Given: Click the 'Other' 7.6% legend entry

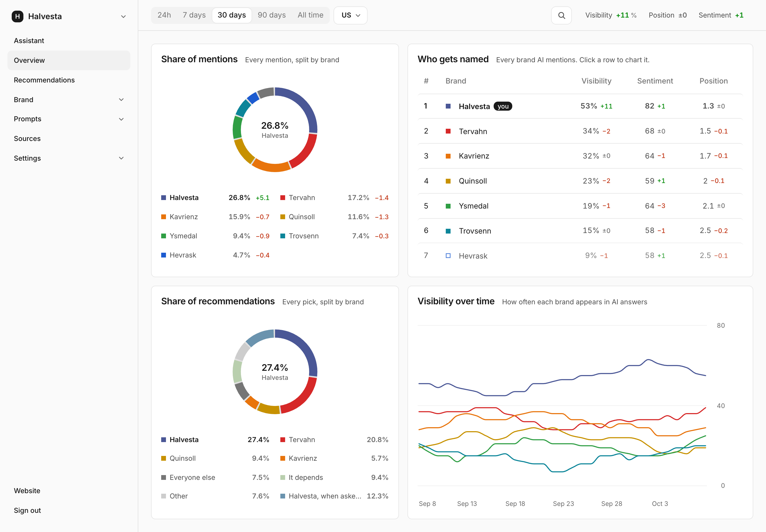Looking at the screenshot, I should pos(215,496).
